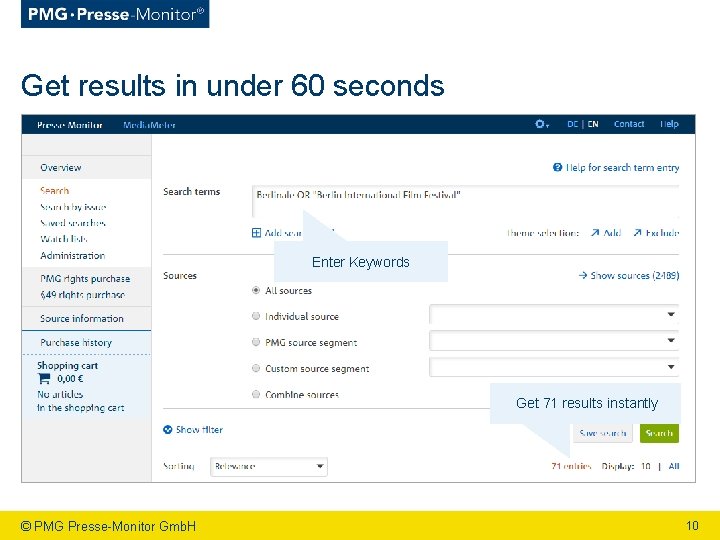Expand the Custom source segment dropdown
The image size is (720, 540).
(554, 367)
